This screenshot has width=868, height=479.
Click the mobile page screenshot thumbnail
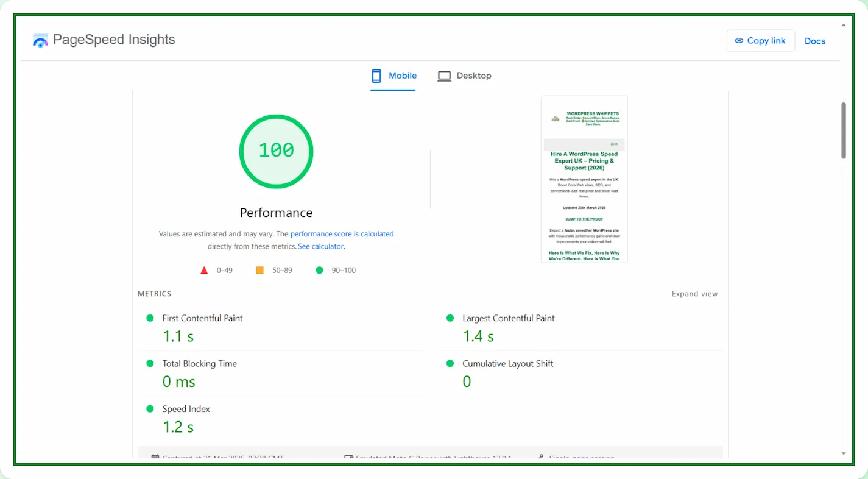pos(584,179)
